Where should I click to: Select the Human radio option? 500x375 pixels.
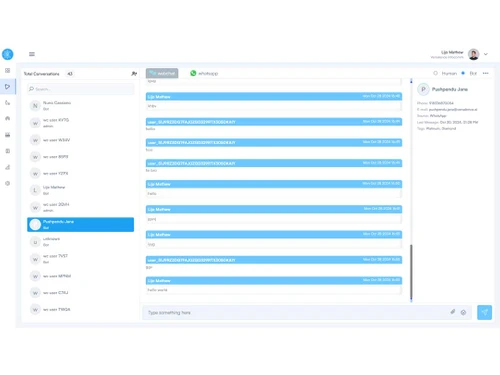tap(435, 73)
